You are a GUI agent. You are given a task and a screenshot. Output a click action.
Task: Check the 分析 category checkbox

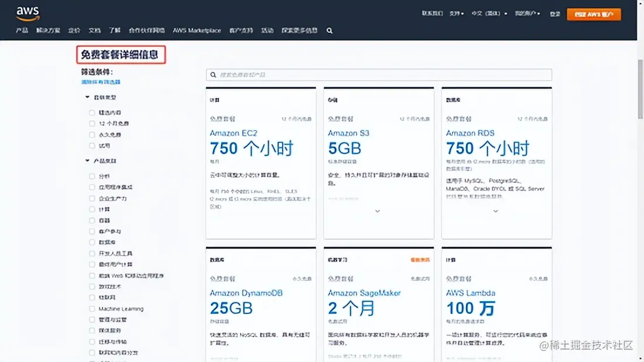(92, 176)
